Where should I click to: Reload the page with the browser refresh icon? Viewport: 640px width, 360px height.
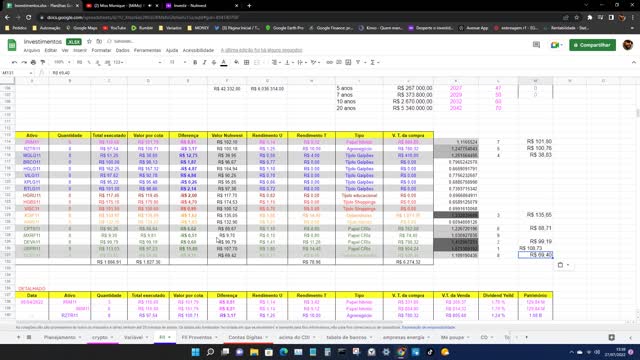tap(28, 18)
